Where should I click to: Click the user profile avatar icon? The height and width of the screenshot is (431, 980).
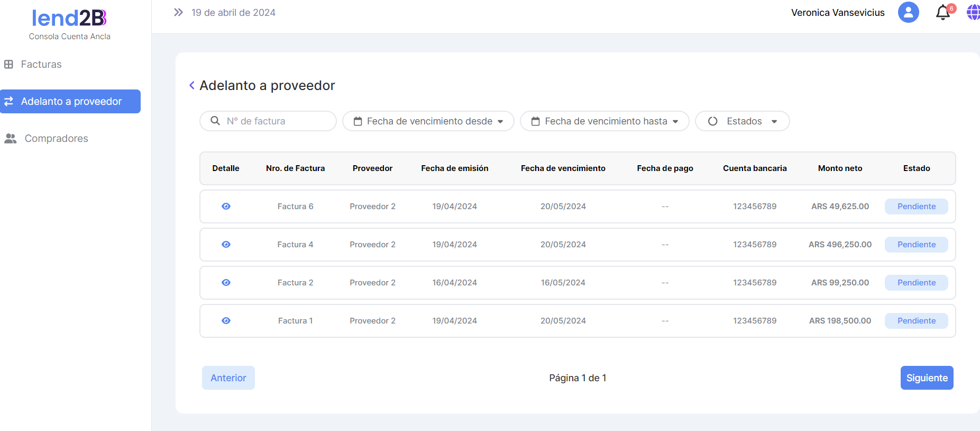click(x=908, y=12)
